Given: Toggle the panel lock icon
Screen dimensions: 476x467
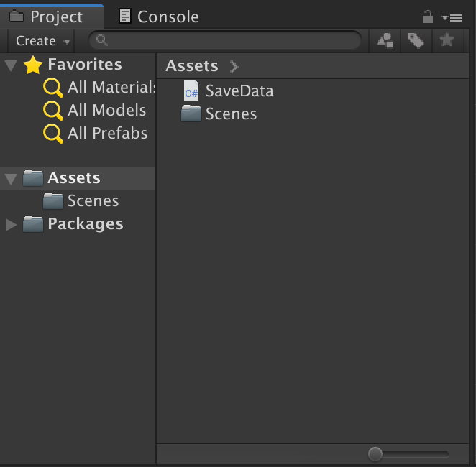Looking at the screenshot, I should [428, 17].
